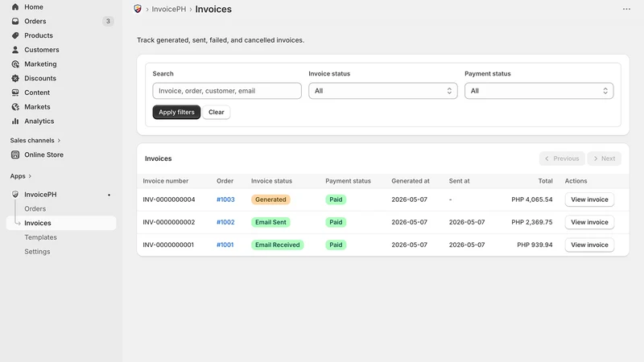Click the Analytics bar chart icon
The width and height of the screenshot is (644, 362).
[x=15, y=121]
